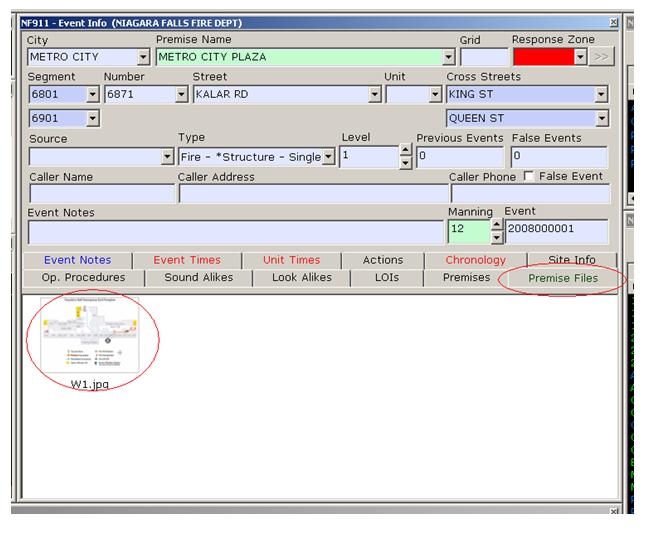Image resolution: width=652 pixels, height=533 pixels.
Task: Click the Event Notes text field
Action: point(236,232)
